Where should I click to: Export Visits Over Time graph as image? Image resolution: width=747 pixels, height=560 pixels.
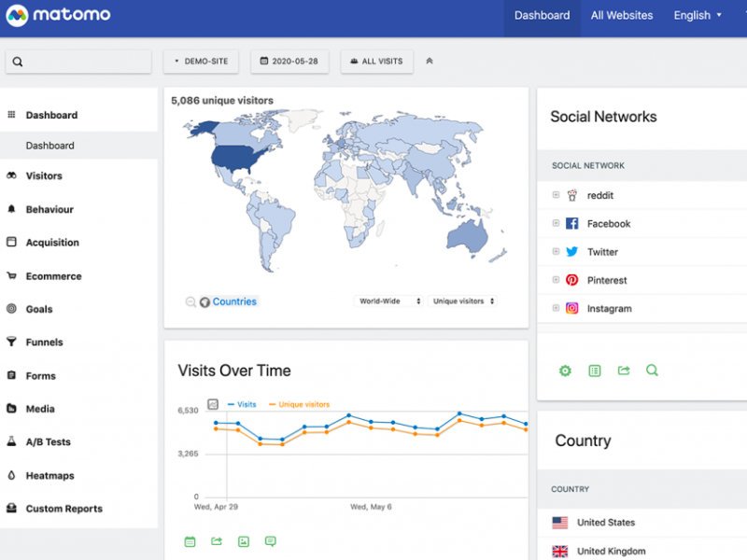click(244, 541)
